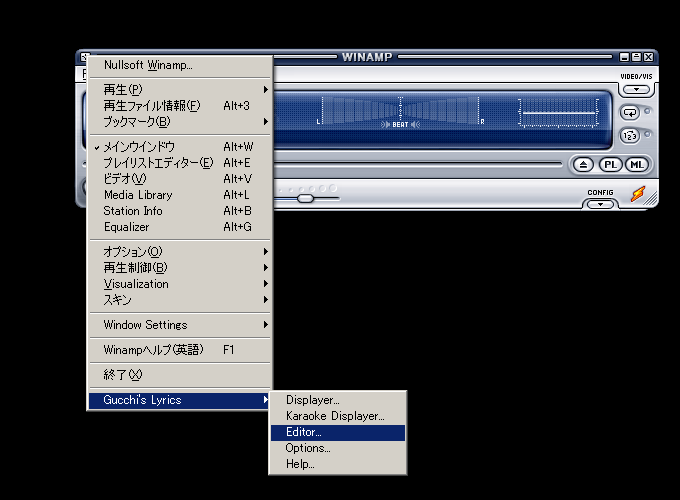Expand the Window Settings submenu
680x500 pixels.
point(180,325)
